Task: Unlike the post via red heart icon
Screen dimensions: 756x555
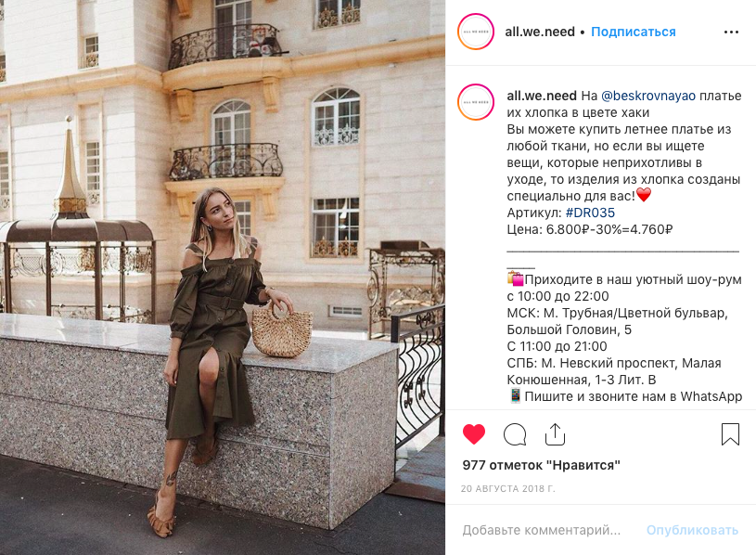Action: pos(473,434)
